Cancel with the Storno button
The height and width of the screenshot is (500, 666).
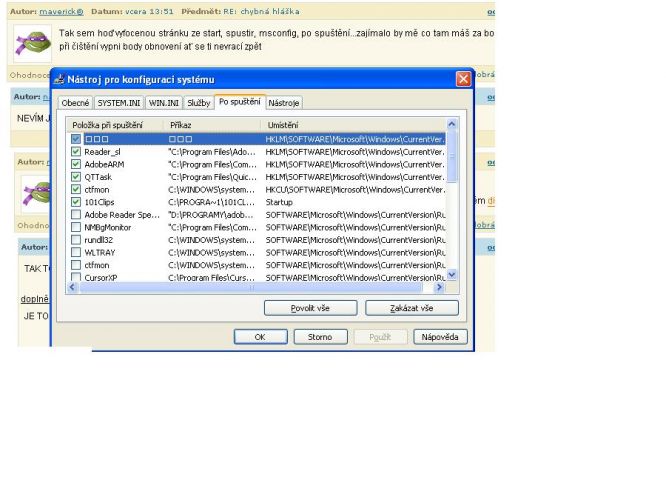[x=320, y=337]
